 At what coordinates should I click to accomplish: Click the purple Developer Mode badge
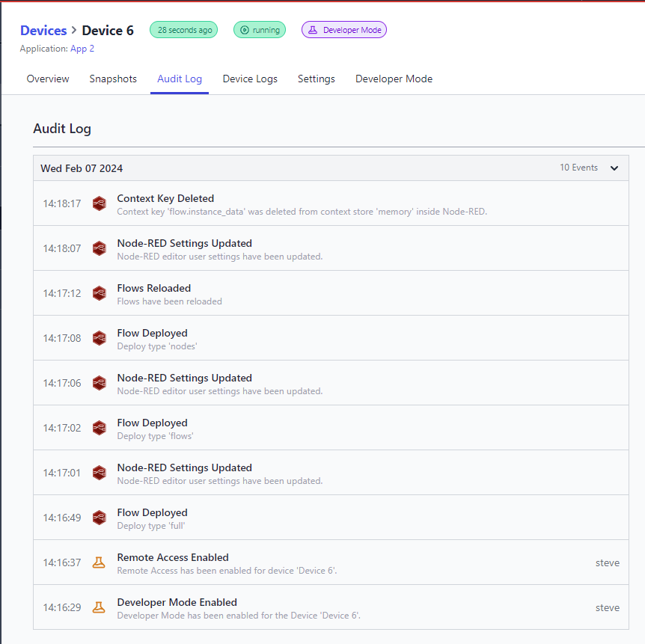click(344, 30)
